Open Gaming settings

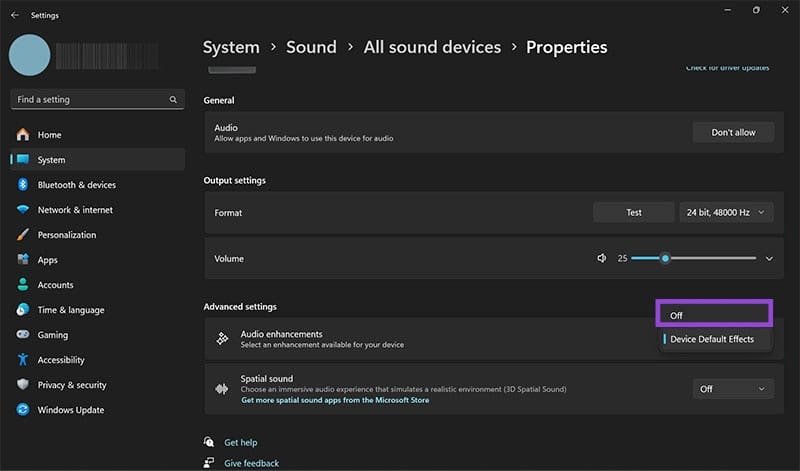97,335
